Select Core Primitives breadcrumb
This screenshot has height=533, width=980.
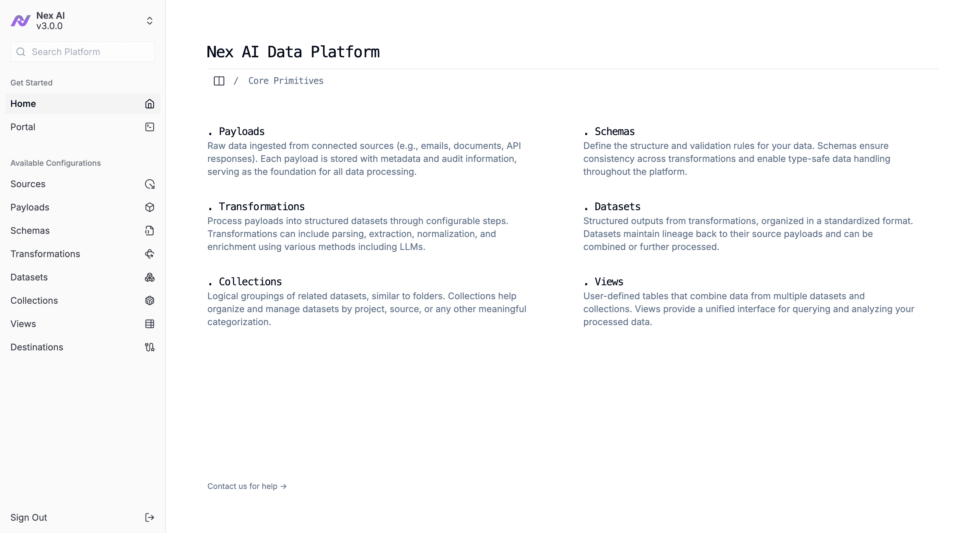[285, 81]
